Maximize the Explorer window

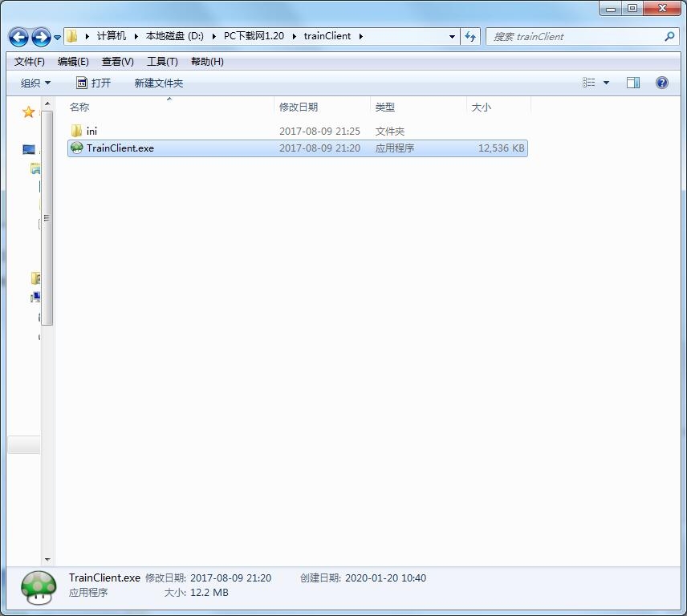click(x=632, y=8)
